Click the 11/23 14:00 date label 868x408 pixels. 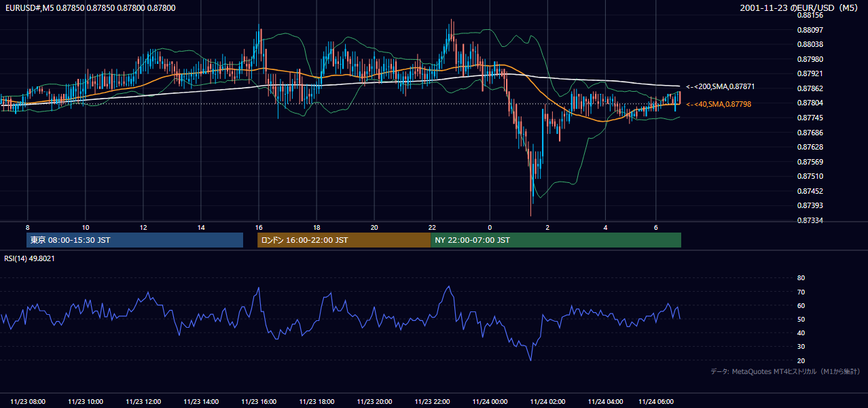pos(201,402)
